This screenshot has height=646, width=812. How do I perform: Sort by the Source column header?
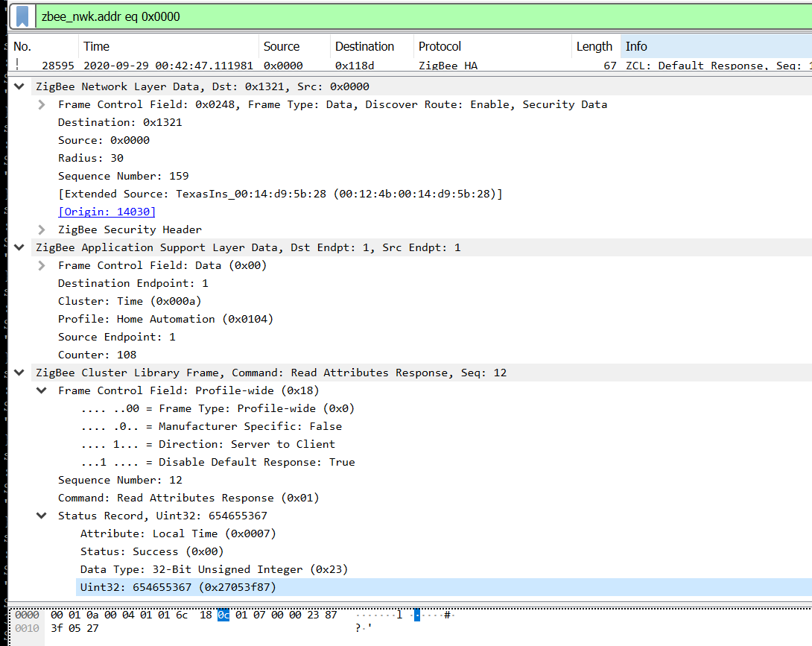pyautogui.click(x=294, y=47)
